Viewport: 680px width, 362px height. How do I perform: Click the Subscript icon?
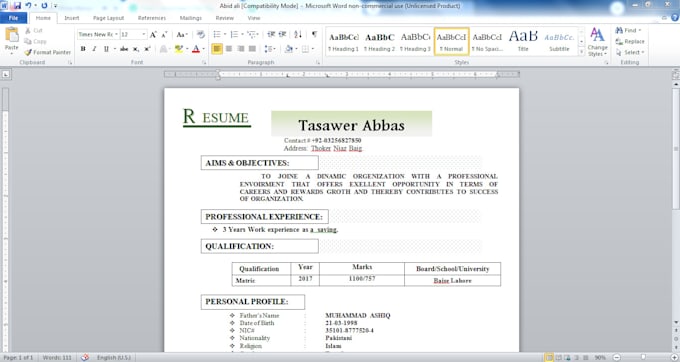click(136, 49)
